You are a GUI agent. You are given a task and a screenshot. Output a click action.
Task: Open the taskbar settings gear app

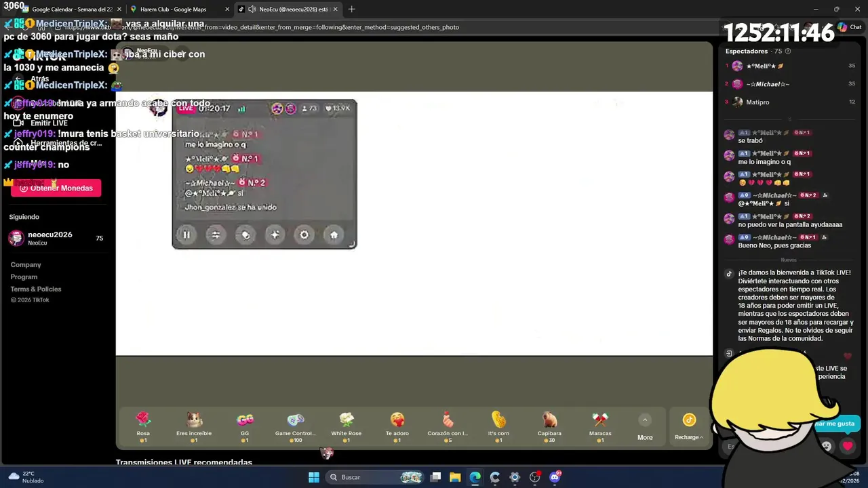(x=515, y=477)
